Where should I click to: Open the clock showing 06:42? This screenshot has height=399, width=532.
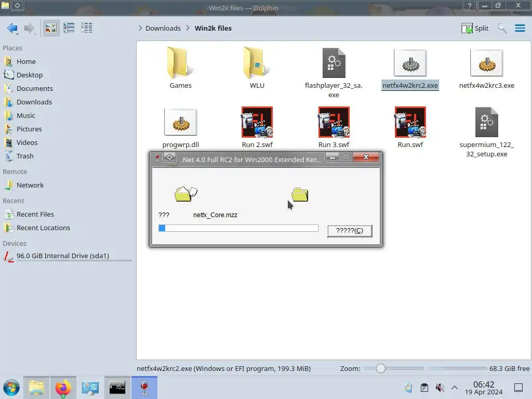pyautogui.click(x=484, y=388)
